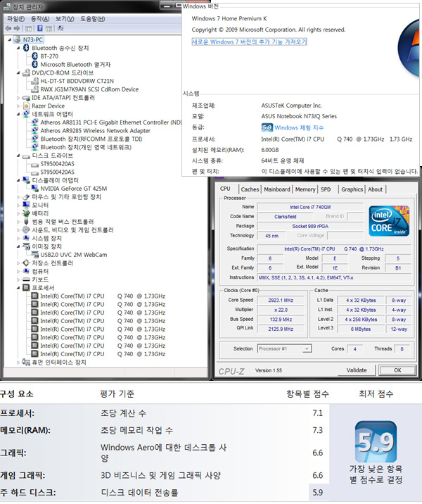Select the last Intel Core i7 CPU Q 740 entry
The image size is (422, 504).
103,354
